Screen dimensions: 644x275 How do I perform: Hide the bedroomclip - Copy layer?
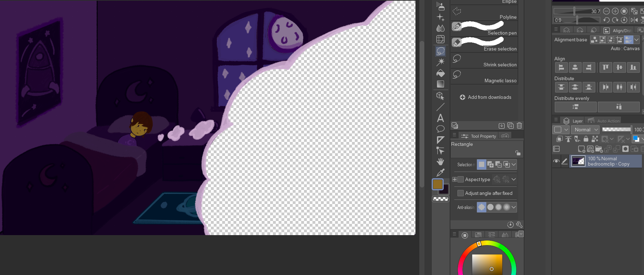(x=556, y=161)
